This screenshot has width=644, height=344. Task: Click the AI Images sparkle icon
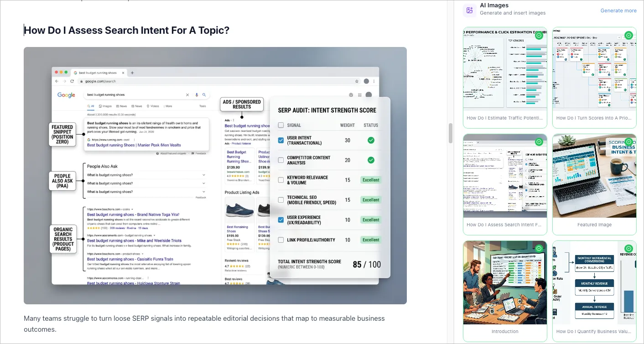pos(469,10)
